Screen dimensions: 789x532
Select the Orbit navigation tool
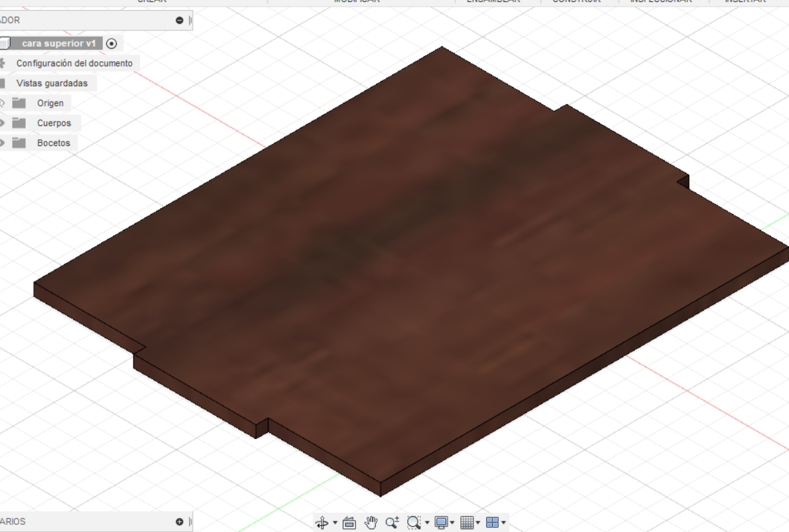(x=321, y=523)
